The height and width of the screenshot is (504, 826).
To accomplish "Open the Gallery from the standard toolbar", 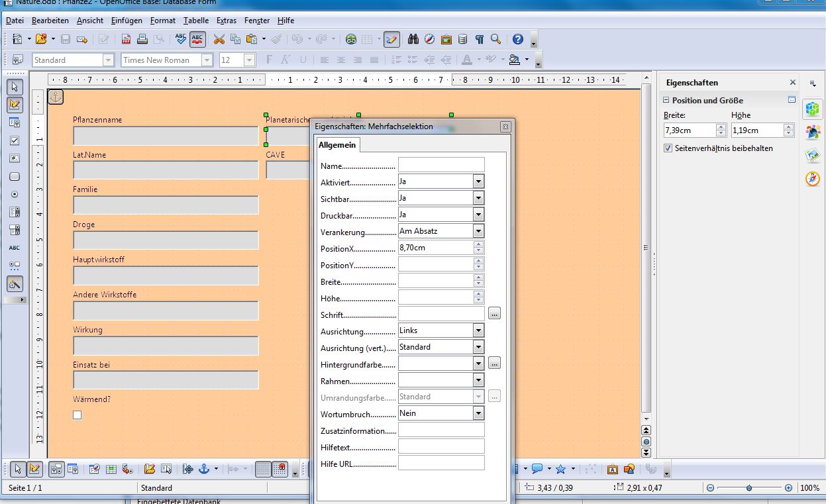I will point(446,39).
